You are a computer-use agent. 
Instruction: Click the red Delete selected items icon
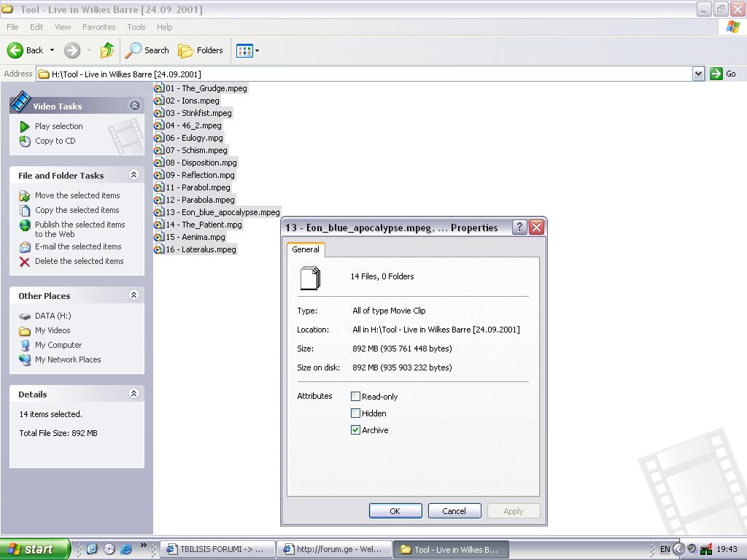coord(25,261)
